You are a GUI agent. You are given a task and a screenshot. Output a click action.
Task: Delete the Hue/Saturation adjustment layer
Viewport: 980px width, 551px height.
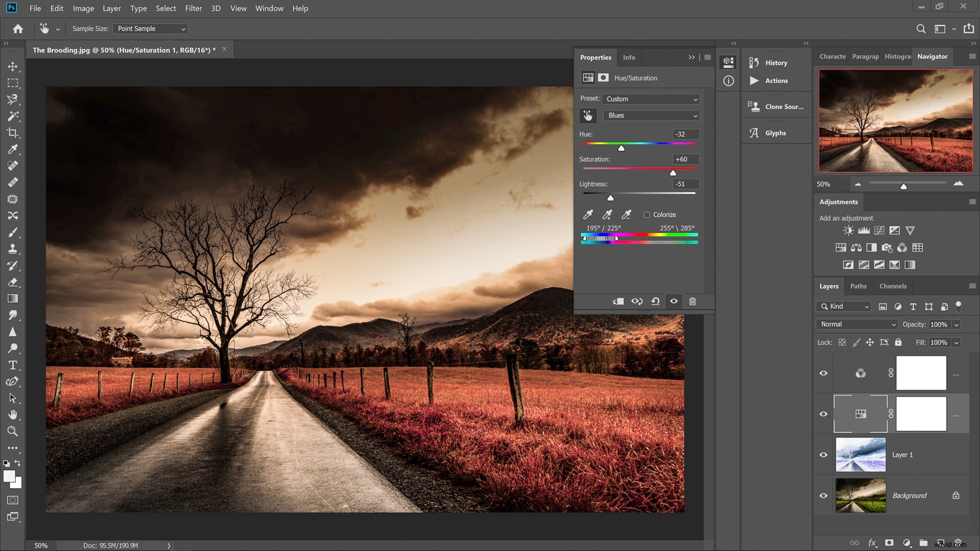693,301
